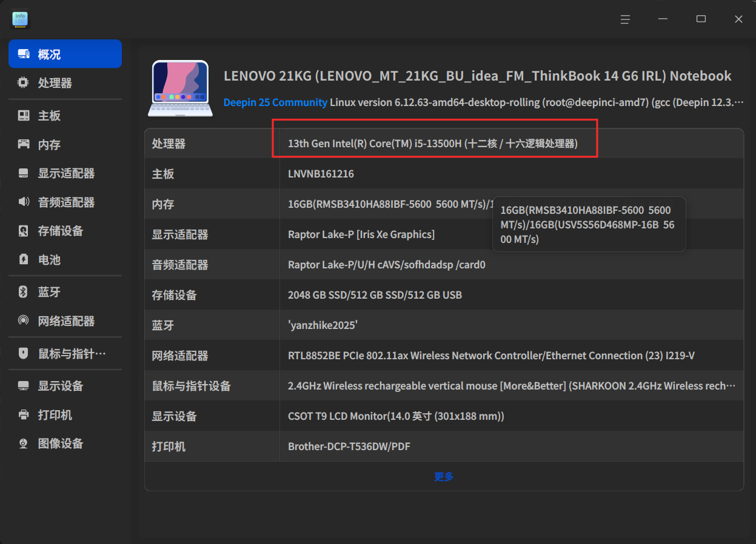Click the Deepin 25 Community link
756x544 pixels.
coord(275,102)
